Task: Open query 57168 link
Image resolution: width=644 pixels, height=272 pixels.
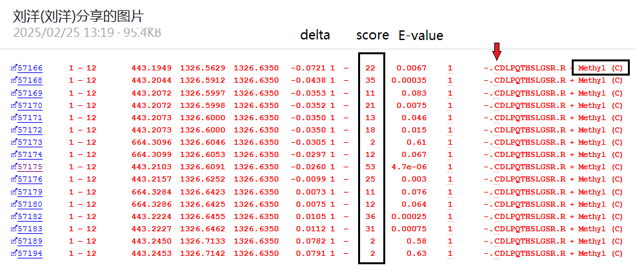Action: click(x=30, y=81)
